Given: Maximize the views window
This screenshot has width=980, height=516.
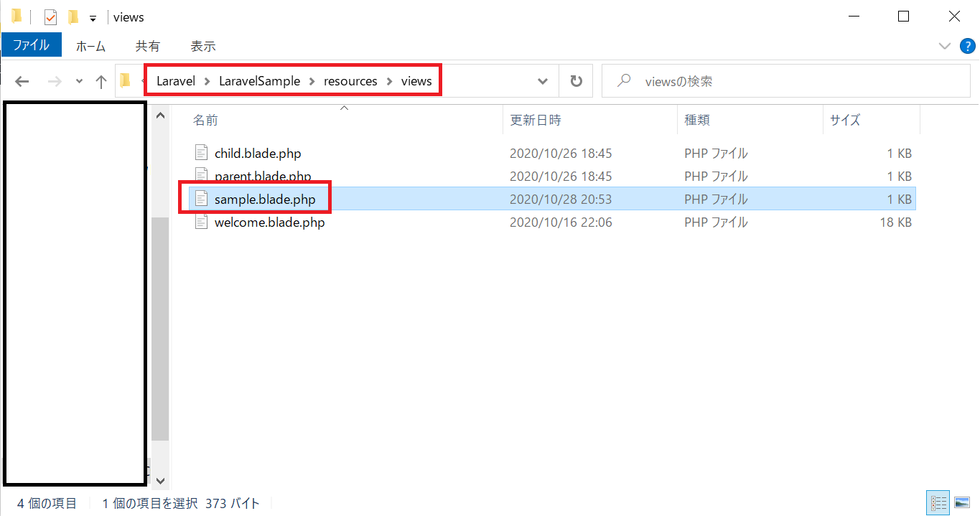Looking at the screenshot, I should coord(903,17).
